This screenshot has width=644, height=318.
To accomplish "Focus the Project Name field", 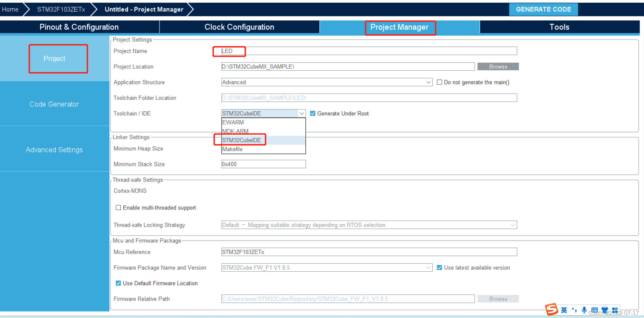I will (x=369, y=51).
